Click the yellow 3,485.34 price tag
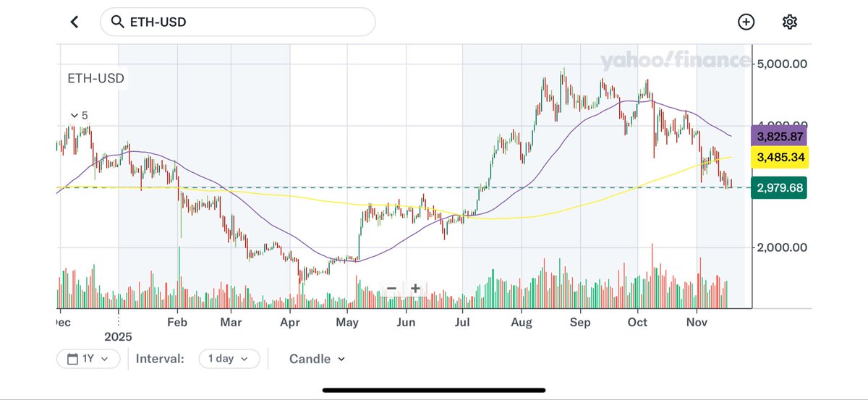Image resolution: width=868 pixels, height=400 pixels. click(780, 157)
